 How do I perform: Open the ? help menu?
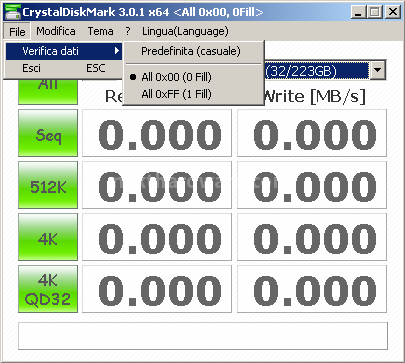(128, 31)
